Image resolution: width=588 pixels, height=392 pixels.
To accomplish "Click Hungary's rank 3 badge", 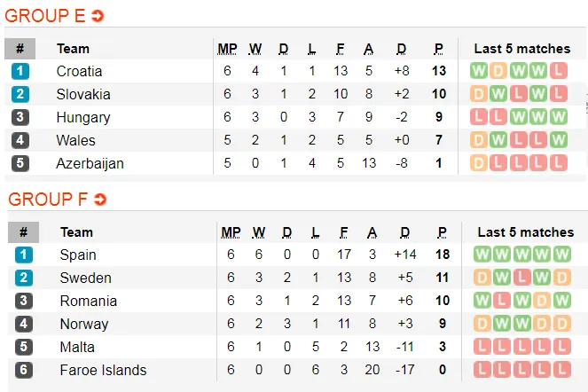I will [x=20, y=117].
